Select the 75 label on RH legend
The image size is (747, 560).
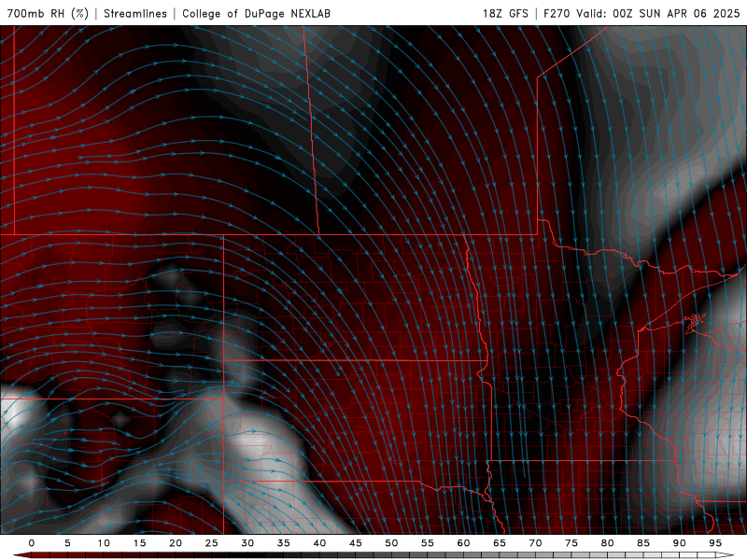coord(571,543)
